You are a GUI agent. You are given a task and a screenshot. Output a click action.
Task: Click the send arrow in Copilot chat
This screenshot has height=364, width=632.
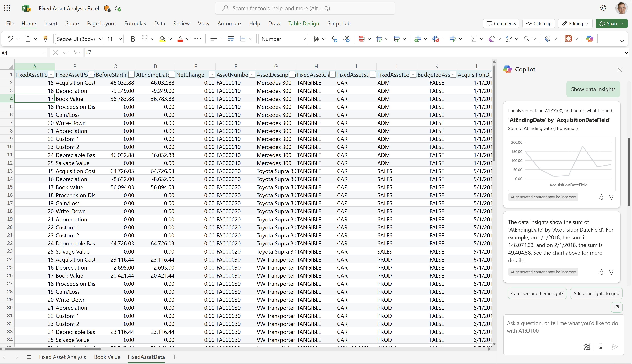615,347
